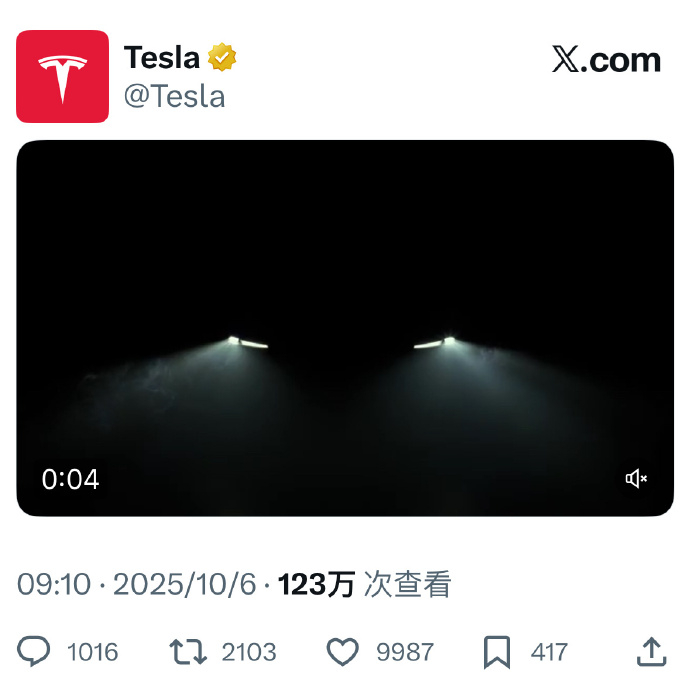This screenshot has height=693, width=690.
Task: View the 123万 views count
Action: click(x=316, y=584)
